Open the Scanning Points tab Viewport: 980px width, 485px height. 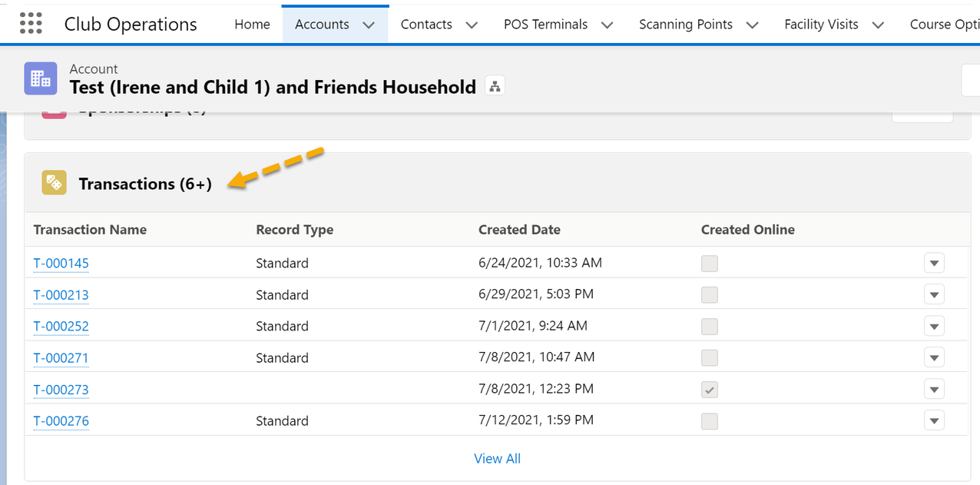coord(685,25)
